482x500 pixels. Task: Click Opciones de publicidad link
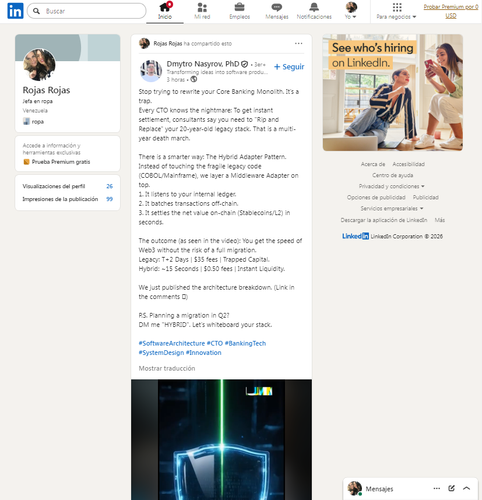pyautogui.click(x=376, y=197)
